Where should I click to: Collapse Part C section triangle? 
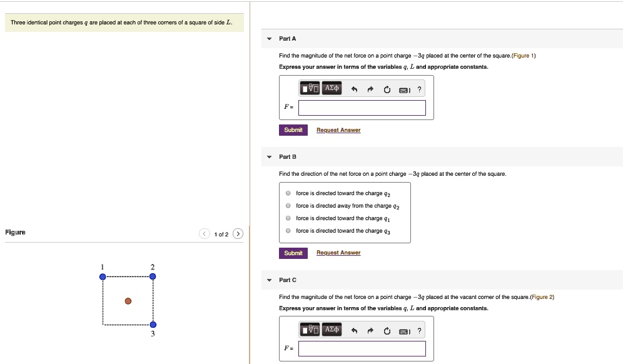[269, 280]
